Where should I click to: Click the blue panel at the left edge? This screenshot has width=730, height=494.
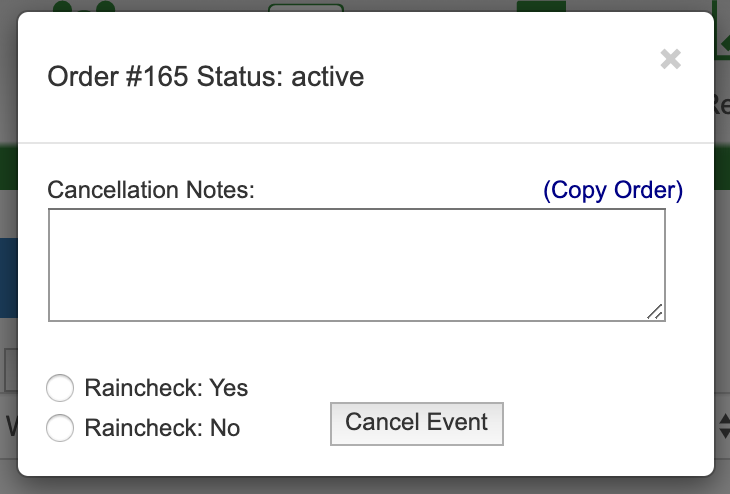tap(9, 278)
